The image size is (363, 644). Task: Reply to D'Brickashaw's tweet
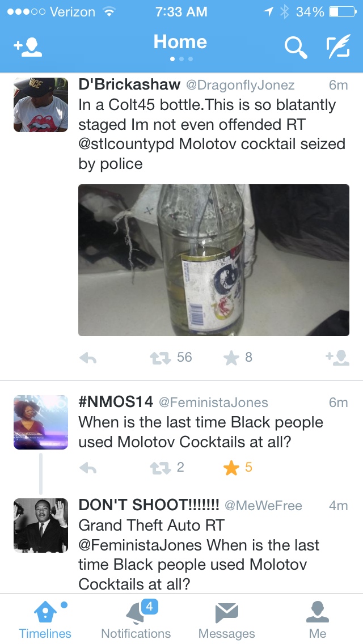tap(88, 358)
